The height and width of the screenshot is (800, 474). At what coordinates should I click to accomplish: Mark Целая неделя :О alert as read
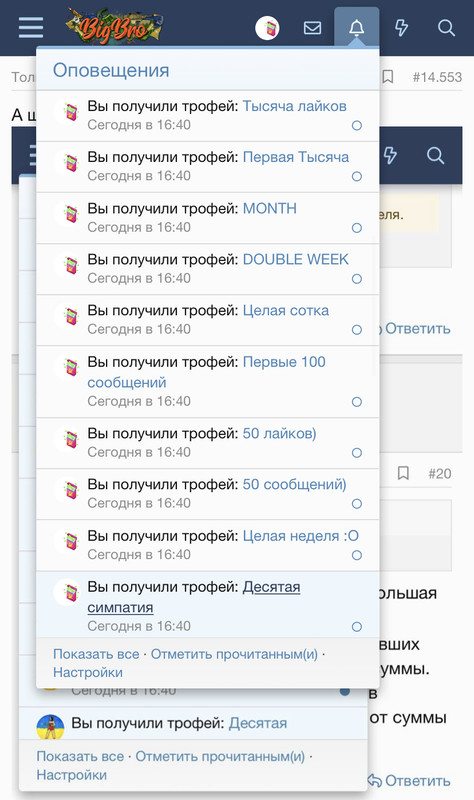357,555
